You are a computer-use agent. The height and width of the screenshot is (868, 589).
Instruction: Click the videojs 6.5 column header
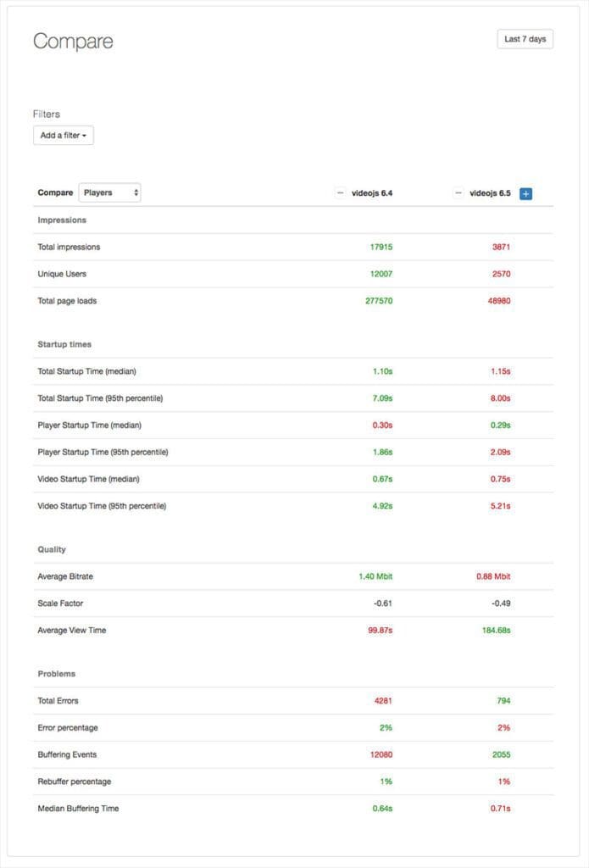(492, 192)
